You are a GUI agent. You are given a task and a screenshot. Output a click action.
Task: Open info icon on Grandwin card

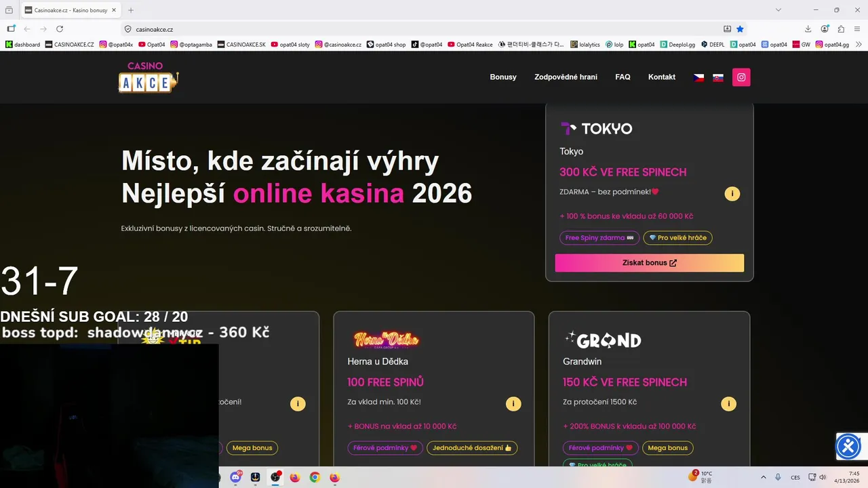pos(728,404)
